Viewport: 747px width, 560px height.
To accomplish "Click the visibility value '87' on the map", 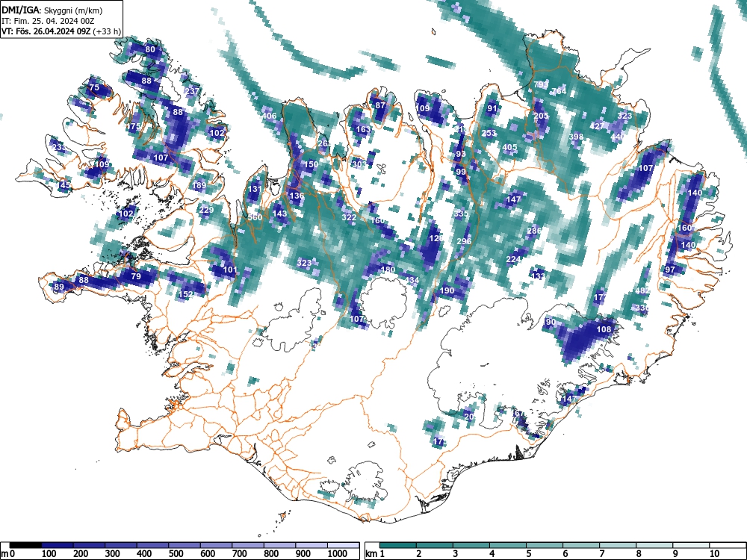I will tap(380, 105).
